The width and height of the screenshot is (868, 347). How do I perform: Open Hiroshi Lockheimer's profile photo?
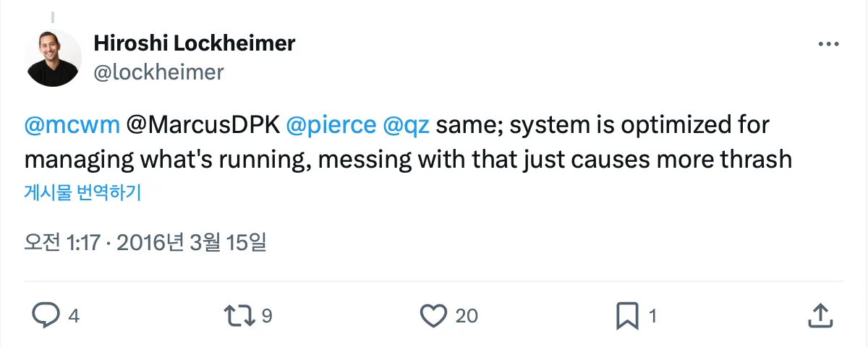point(54,58)
